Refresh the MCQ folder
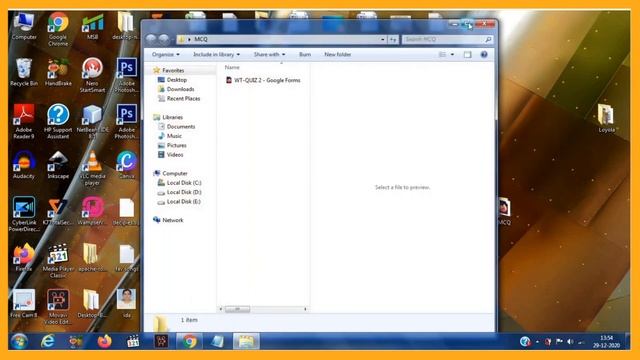This screenshot has height=360, width=640. (x=393, y=39)
